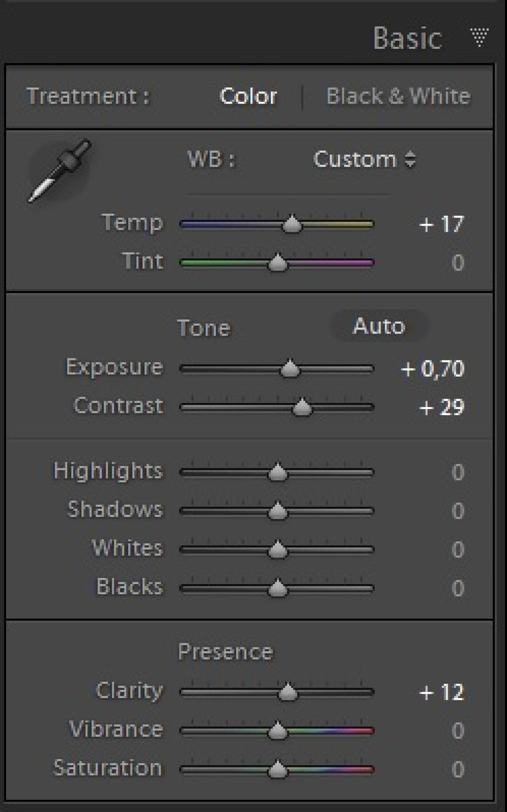Click the Vibrance slider handle

(277, 731)
